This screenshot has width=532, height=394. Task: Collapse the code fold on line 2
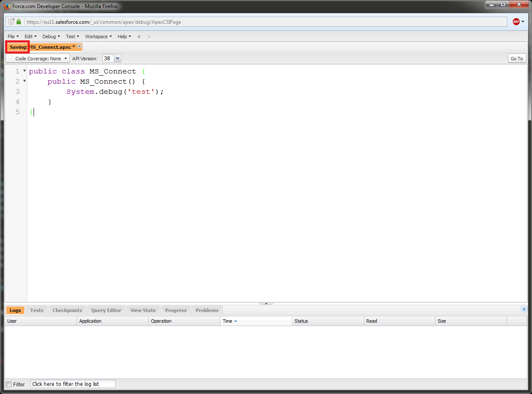(24, 81)
